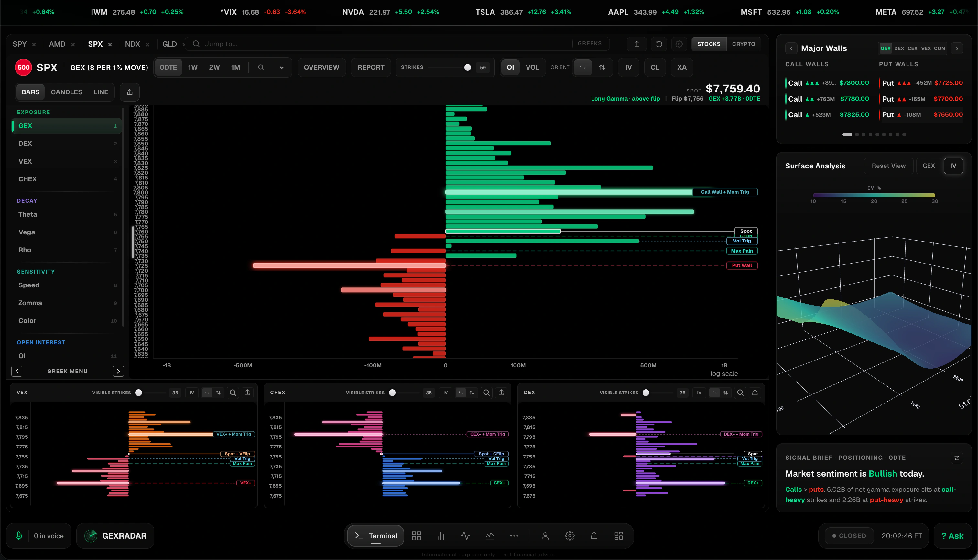978x560 pixels.
Task: Open the bar chart icon in bottom dock
Action: (x=441, y=536)
